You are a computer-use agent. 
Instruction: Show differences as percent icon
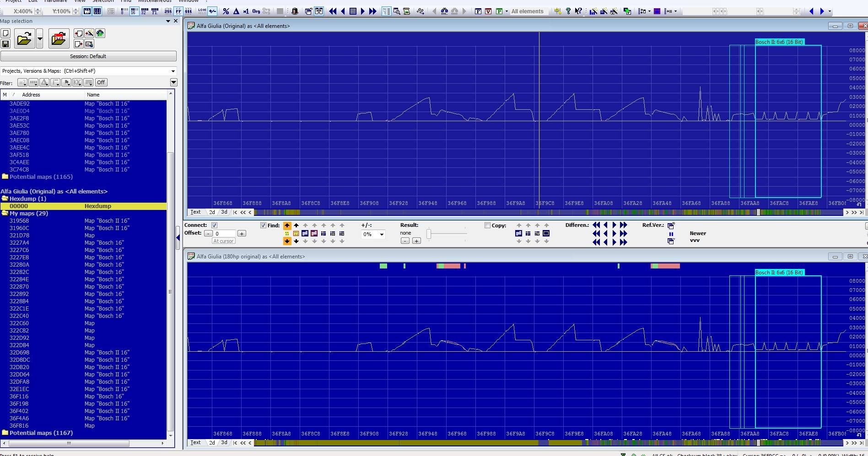pyautogui.click(x=226, y=11)
